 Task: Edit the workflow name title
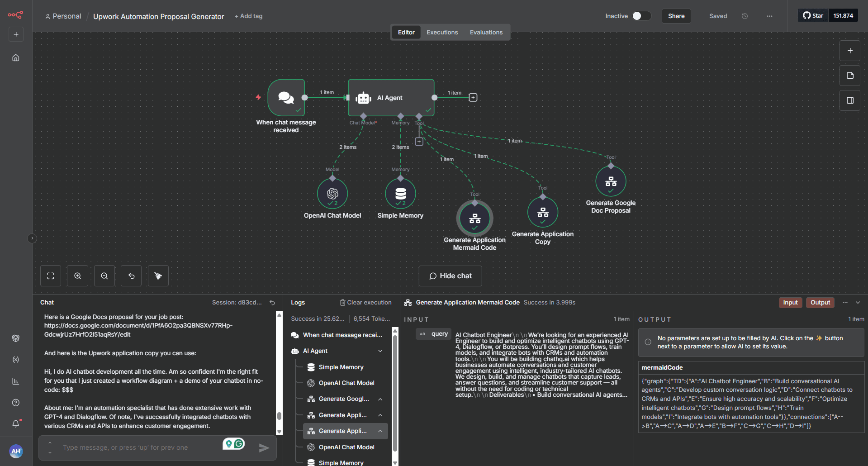point(159,16)
